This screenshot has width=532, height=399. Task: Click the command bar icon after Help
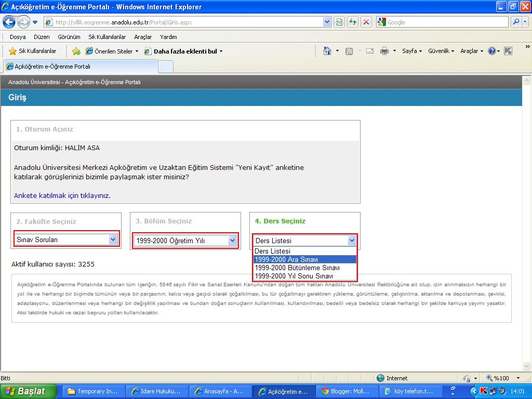click(x=508, y=51)
